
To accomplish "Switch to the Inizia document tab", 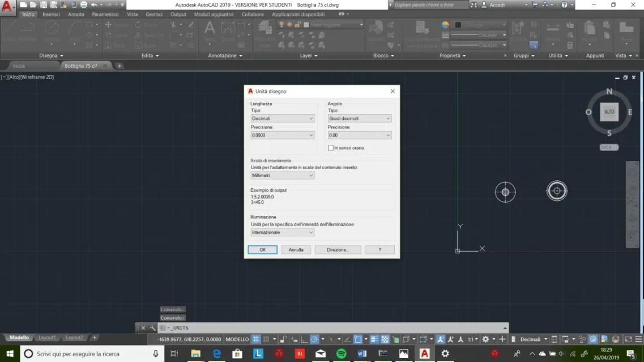I will click(x=19, y=66).
